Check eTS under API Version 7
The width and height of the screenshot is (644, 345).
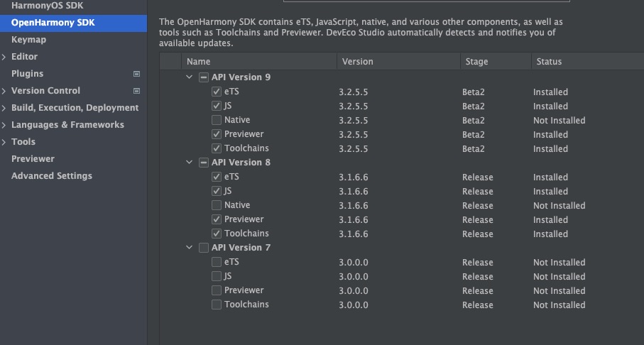tap(217, 262)
